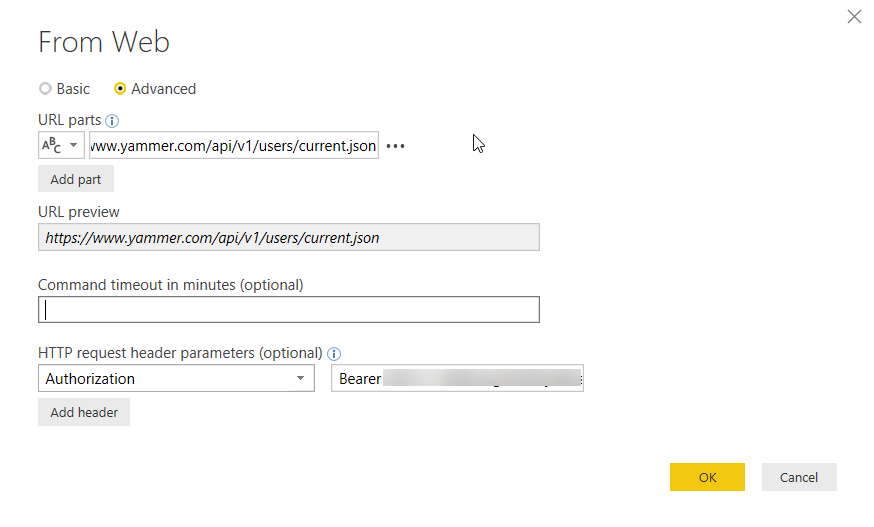Image resolution: width=874 pixels, height=527 pixels.
Task: Confirm with the yellow OK button
Action: pos(707,477)
